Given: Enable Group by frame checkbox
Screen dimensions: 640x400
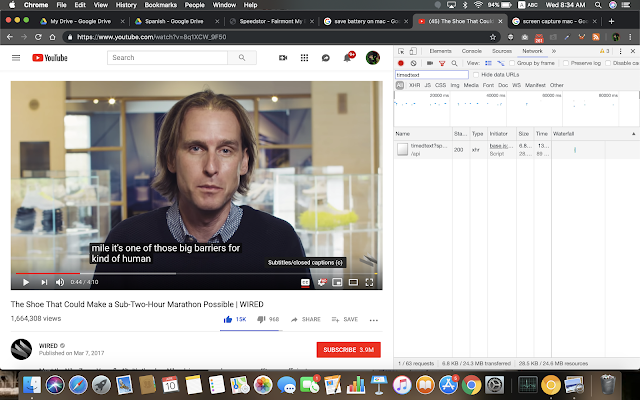Looking at the screenshot, I should coord(512,63).
